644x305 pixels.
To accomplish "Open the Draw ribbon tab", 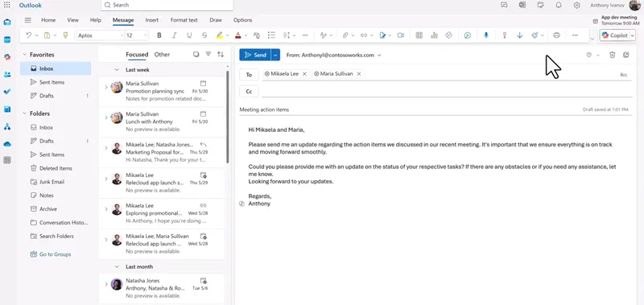I will [x=216, y=20].
